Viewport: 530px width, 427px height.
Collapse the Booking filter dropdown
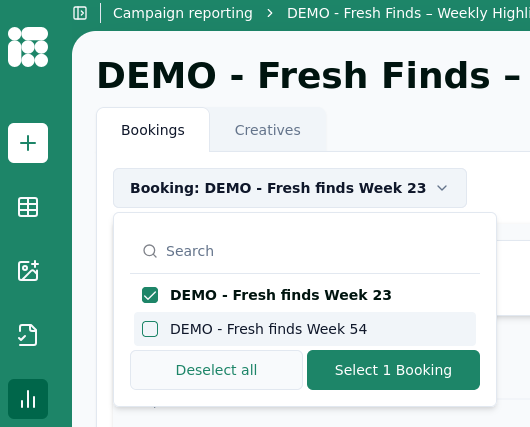pos(290,188)
